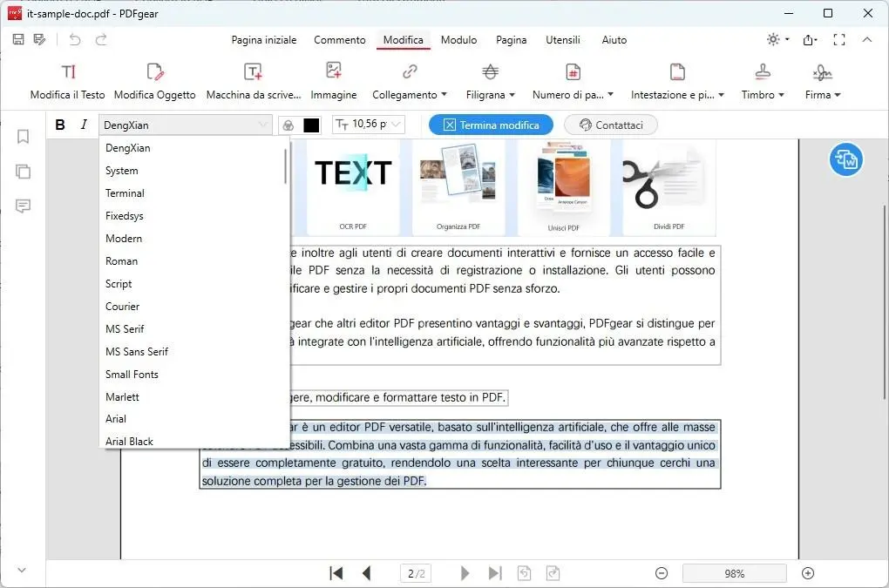This screenshot has height=588, width=889.
Task: Go to the previous page
Action: point(367,573)
